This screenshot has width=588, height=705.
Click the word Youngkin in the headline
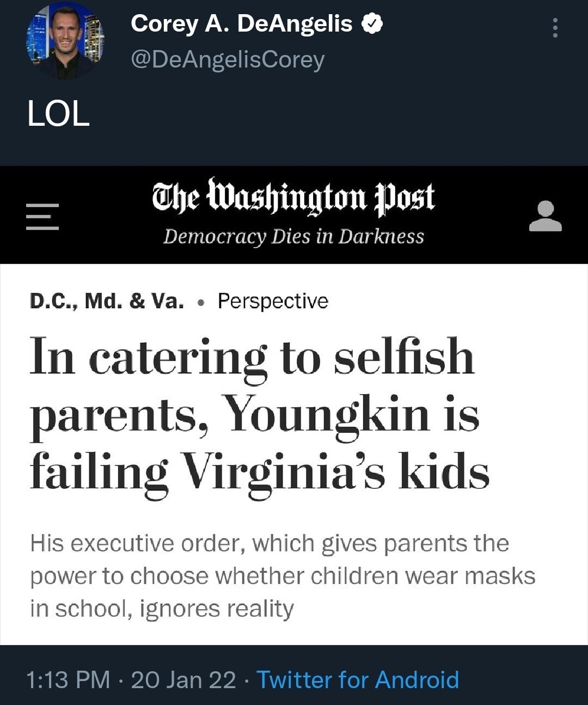tap(327, 414)
